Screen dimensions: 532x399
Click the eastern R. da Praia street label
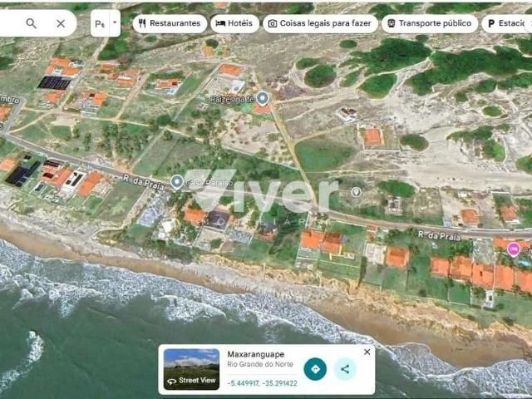[439, 235]
